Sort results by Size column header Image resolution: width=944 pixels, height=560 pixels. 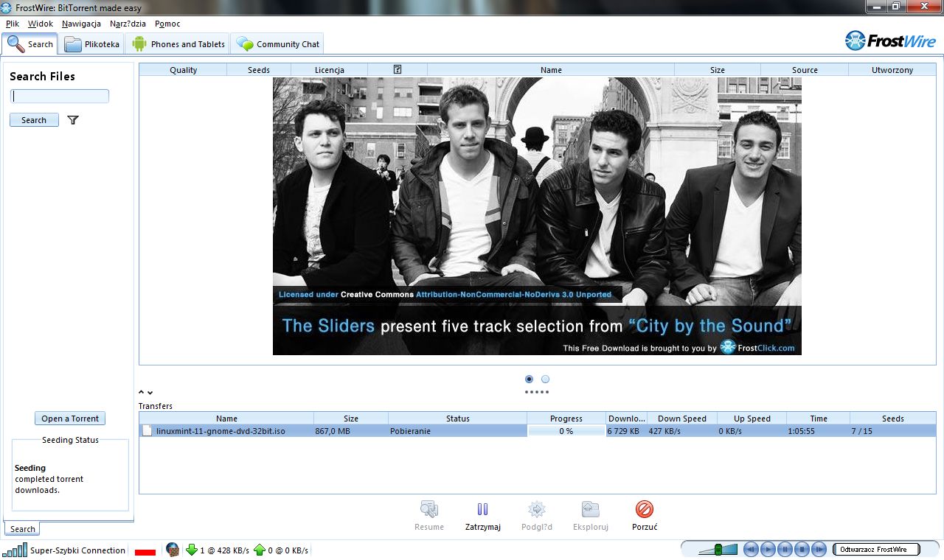(x=718, y=70)
